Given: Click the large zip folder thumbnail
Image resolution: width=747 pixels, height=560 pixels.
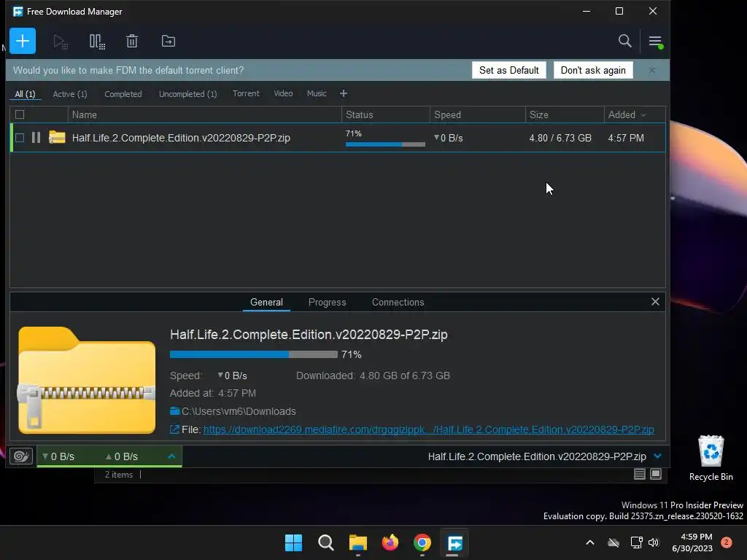Looking at the screenshot, I should point(87,380).
